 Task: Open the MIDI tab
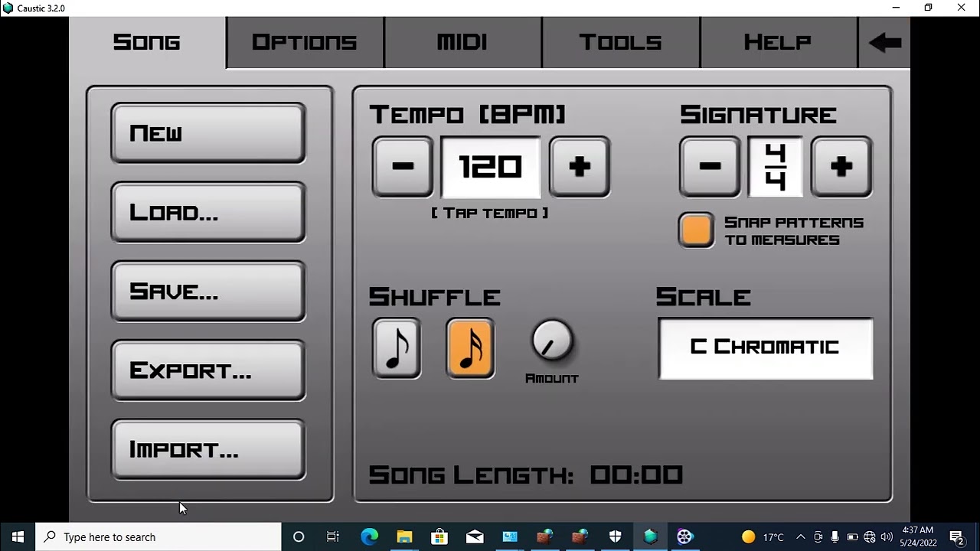coord(462,42)
